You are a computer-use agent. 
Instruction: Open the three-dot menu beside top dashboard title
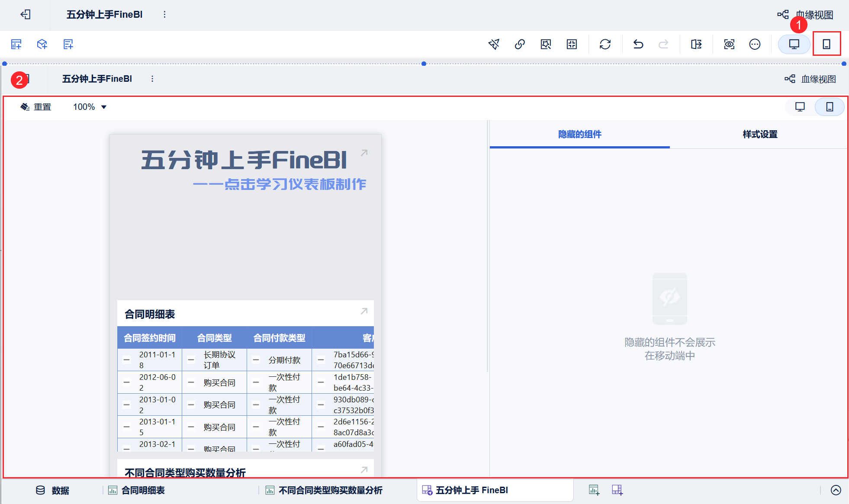click(164, 14)
